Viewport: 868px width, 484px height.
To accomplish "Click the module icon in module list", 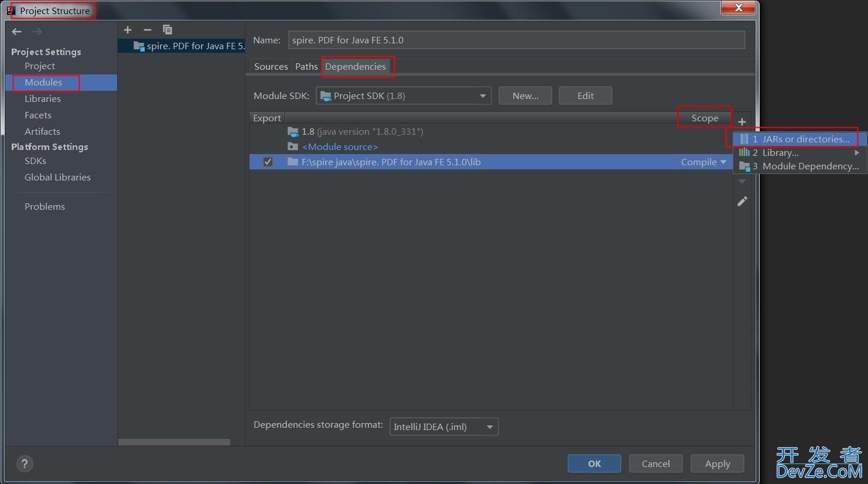I will pos(139,46).
